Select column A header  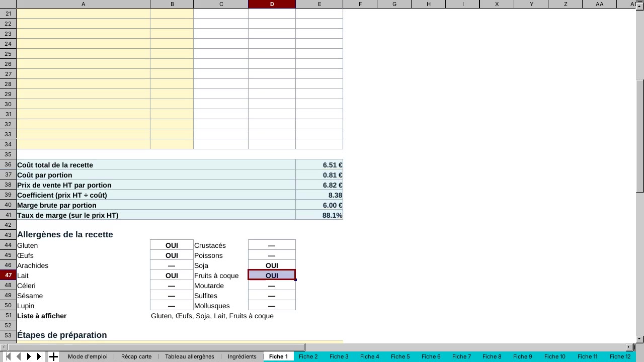point(83,4)
